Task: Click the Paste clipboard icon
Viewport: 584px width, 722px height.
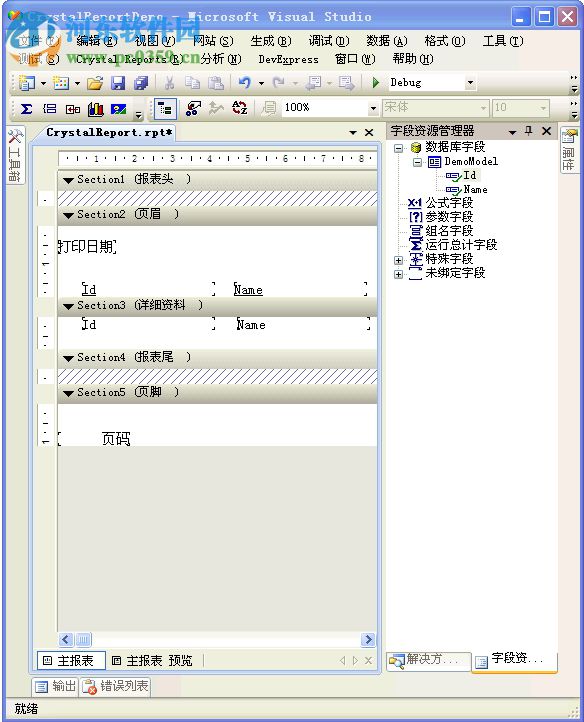Action: 216,83
